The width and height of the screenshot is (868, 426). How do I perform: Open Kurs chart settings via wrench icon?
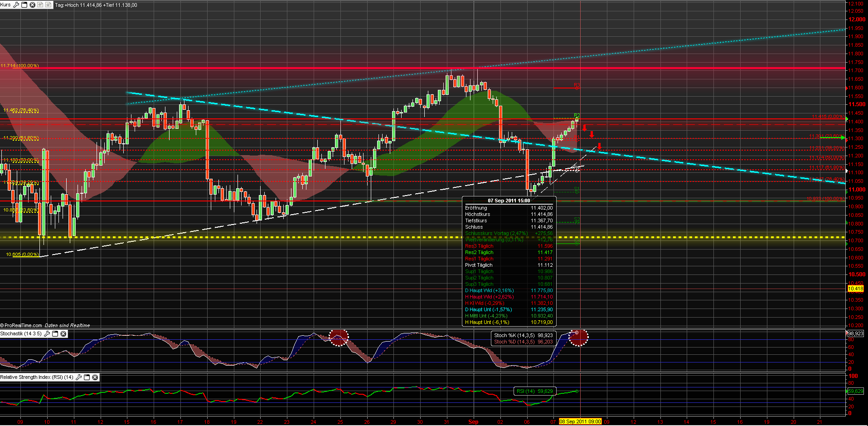(x=17, y=5)
